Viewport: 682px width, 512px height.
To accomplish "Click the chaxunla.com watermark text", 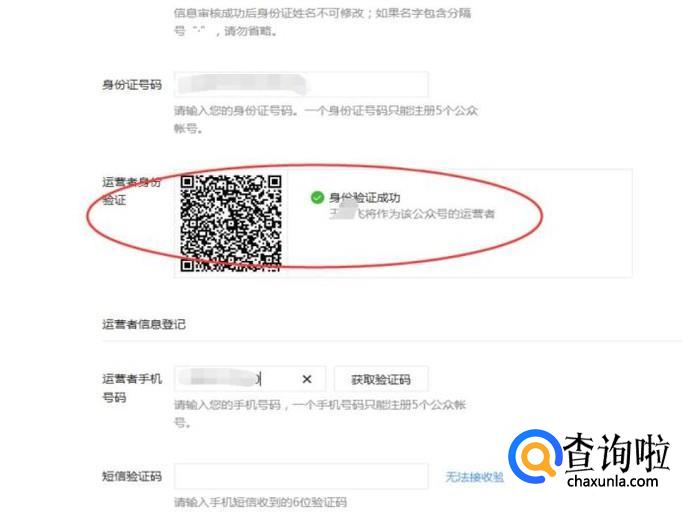I will (x=612, y=481).
